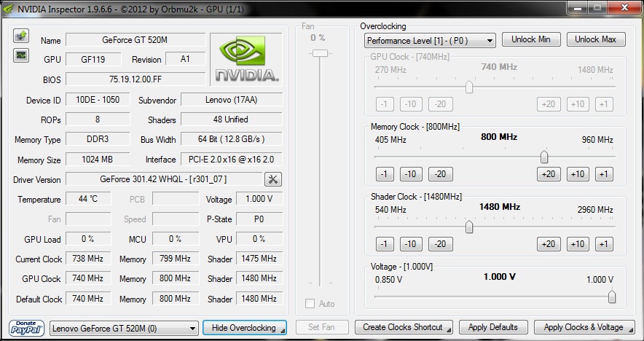Screen dimensions: 644x341
Task: Open driver profile settings wrench icon
Action: pyautogui.click(x=273, y=179)
